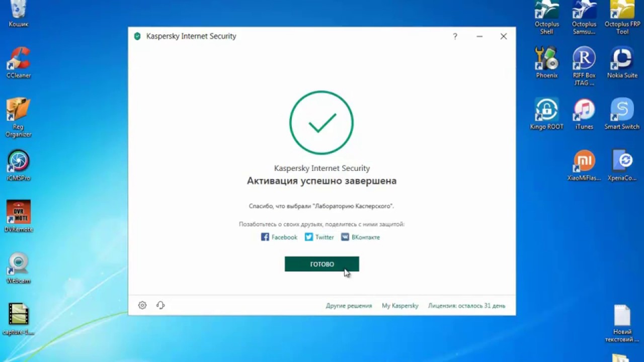Select the Octoplus Samsung desktop icon
The height and width of the screenshot is (362, 644).
point(584,18)
